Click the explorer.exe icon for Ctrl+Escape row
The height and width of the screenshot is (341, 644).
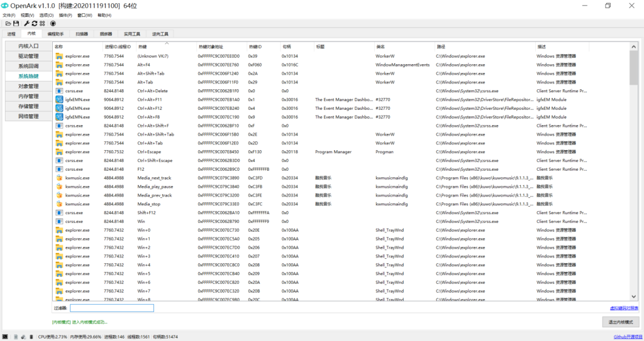(x=59, y=152)
